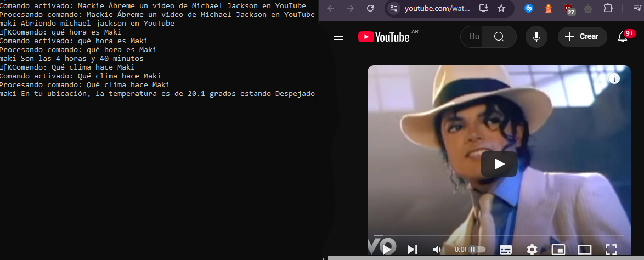Mute the video volume
The image size is (644, 260).
coord(437,250)
